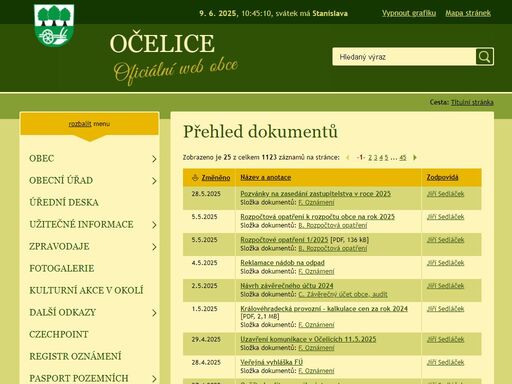The height and width of the screenshot is (384, 512).
Task: Open the OBEC menu item
Action: (41, 158)
